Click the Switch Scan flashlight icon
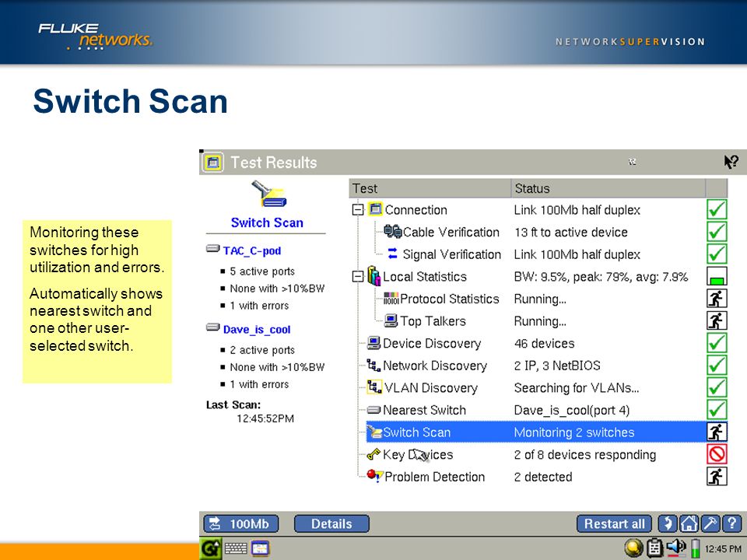This screenshot has height=560, width=747. click(268, 194)
